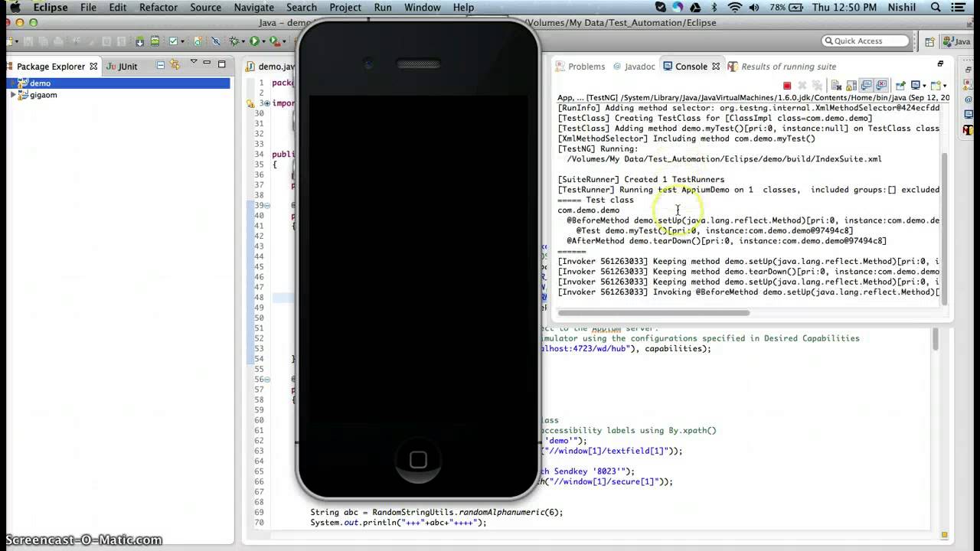Click Remove All Terminated Launches icon
980x551 pixels.
[x=817, y=86]
